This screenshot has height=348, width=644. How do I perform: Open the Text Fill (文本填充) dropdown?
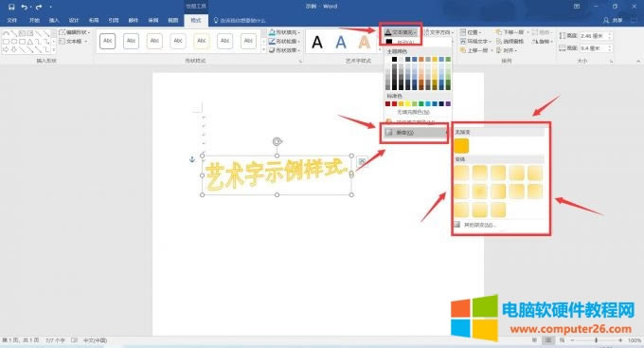coord(401,32)
